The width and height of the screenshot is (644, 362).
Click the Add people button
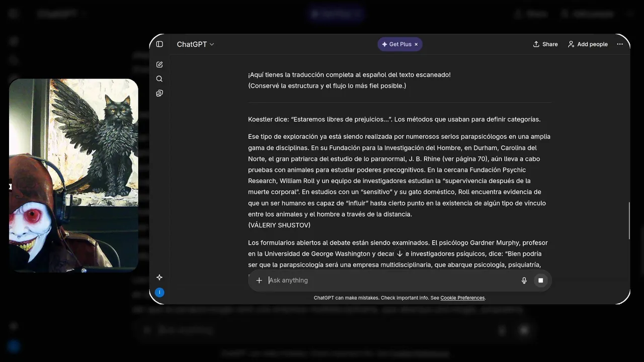coord(588,44)
